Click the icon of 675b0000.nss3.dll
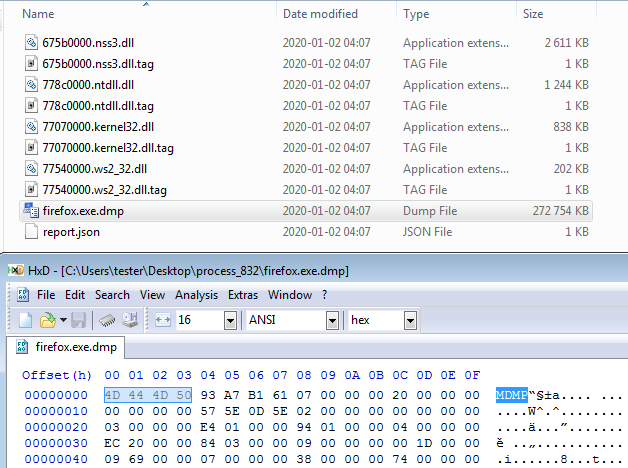 pos(31,42)
